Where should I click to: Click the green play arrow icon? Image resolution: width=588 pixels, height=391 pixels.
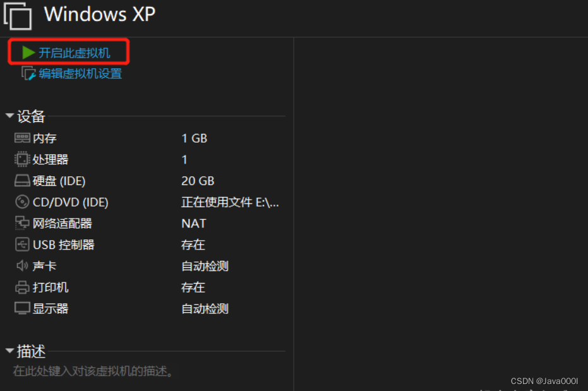[x=28, y=52]
